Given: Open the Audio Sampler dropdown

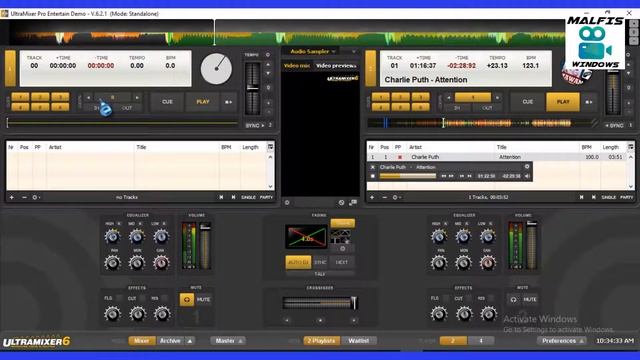Looking at the screenshot, I should (x=313, y=51).
